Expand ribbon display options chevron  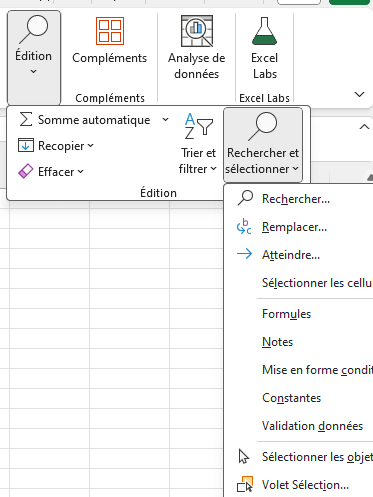click(359, 94)
